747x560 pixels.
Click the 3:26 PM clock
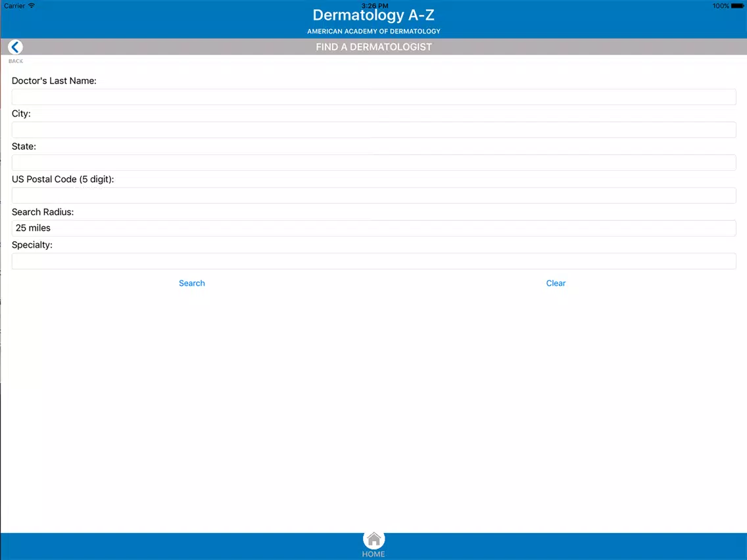coord(375,6)
